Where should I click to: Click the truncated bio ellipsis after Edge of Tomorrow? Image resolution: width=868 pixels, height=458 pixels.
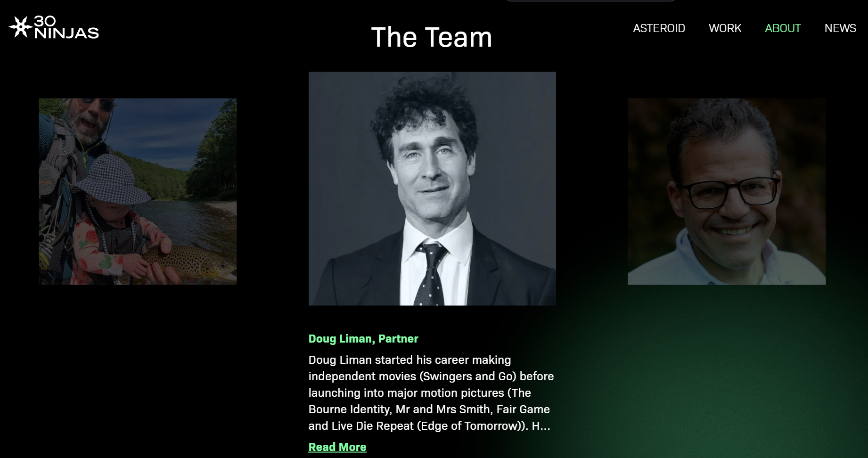coord(545,426)
